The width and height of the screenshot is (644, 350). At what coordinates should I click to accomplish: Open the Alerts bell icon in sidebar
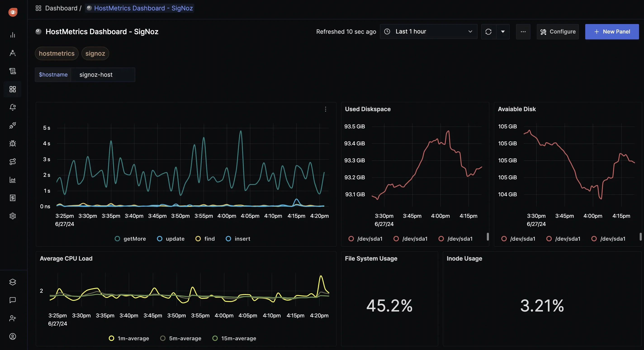12,107
